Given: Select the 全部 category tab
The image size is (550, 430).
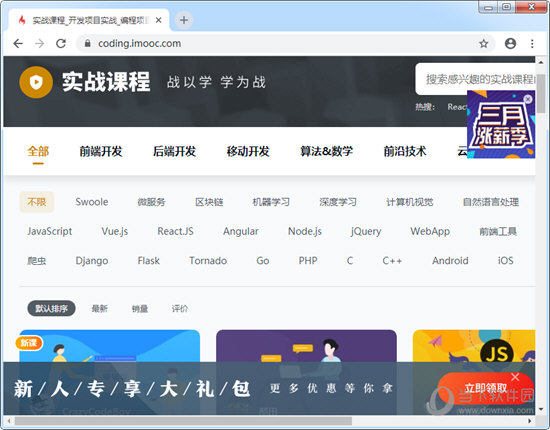Looking at the screenshot, I should [x=38, y=152].
